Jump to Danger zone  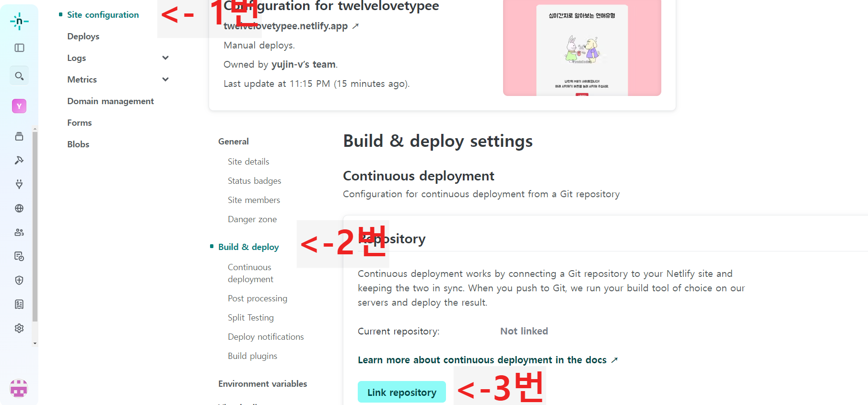(252, 219)
